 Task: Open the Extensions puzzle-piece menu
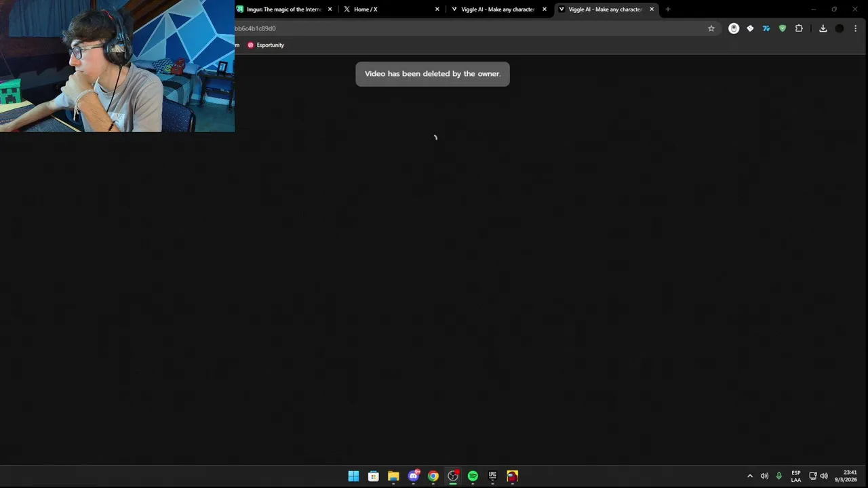point(799,28)
